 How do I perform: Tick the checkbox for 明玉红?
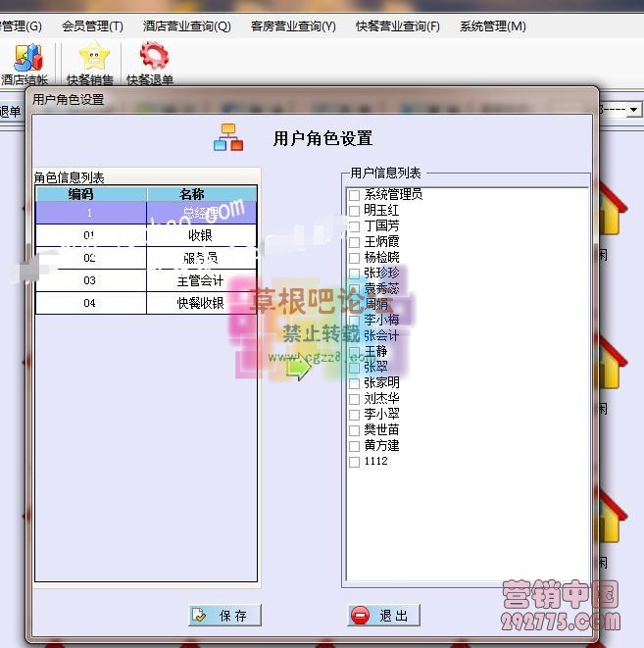(x=354, y=211)
